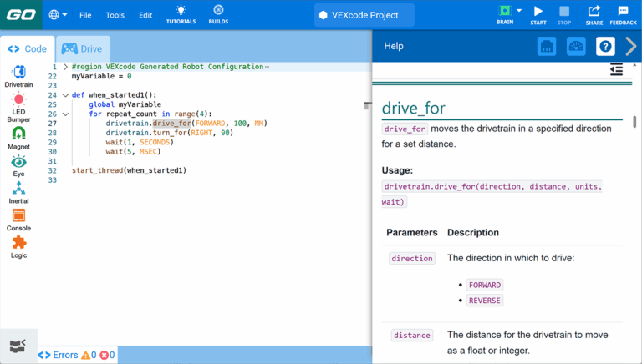Screen dimensions: 642x364
Task: Click turn_for on code line 28
Action: pyautogui.click(x=170, y=133)
